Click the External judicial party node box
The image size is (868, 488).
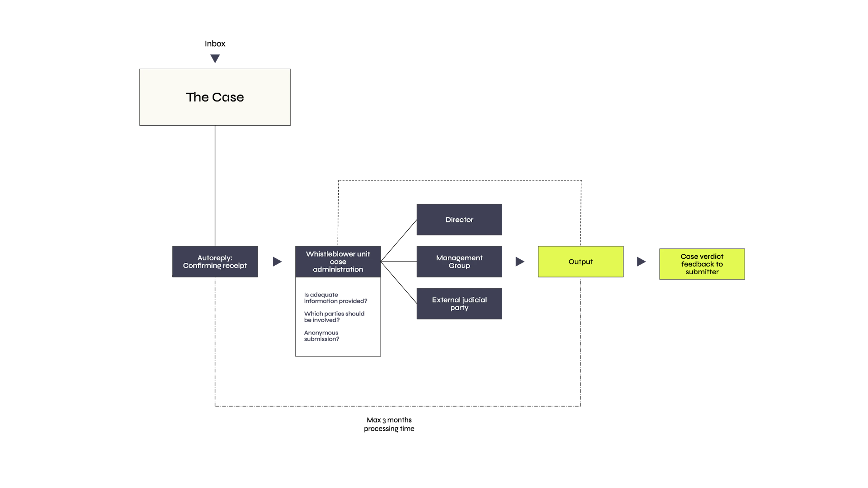coord(459,303)
